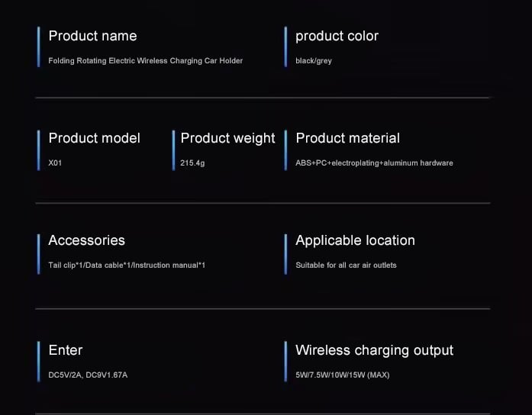This screenshot has width=532, height=415.
Task: Click the "Product name" heading
Action: [92, 36]
